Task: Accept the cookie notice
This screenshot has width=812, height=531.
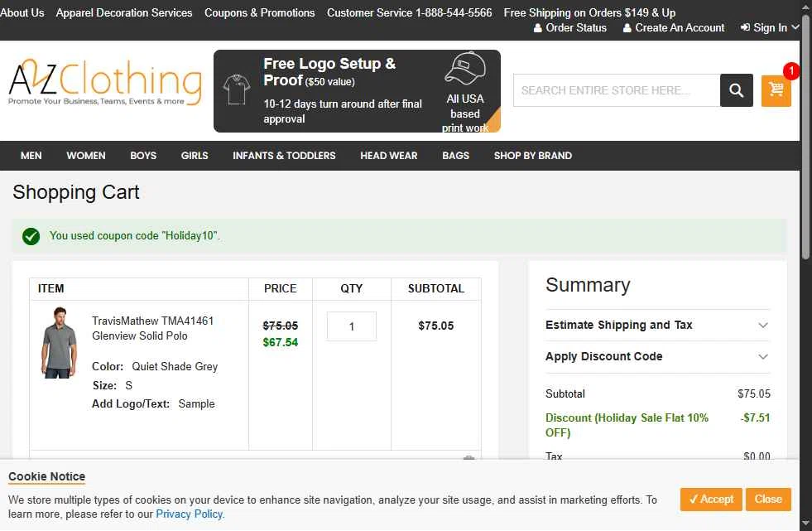Action: tap(711, 500)
